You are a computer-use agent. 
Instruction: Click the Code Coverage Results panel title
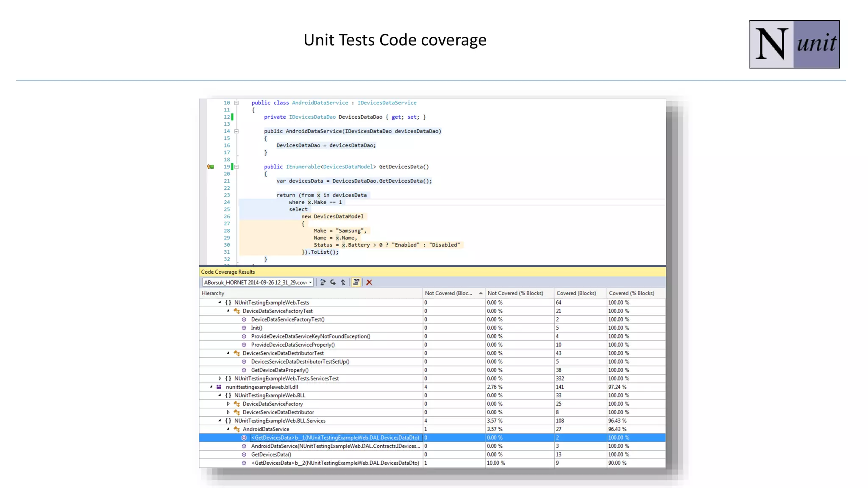(228, 272)
